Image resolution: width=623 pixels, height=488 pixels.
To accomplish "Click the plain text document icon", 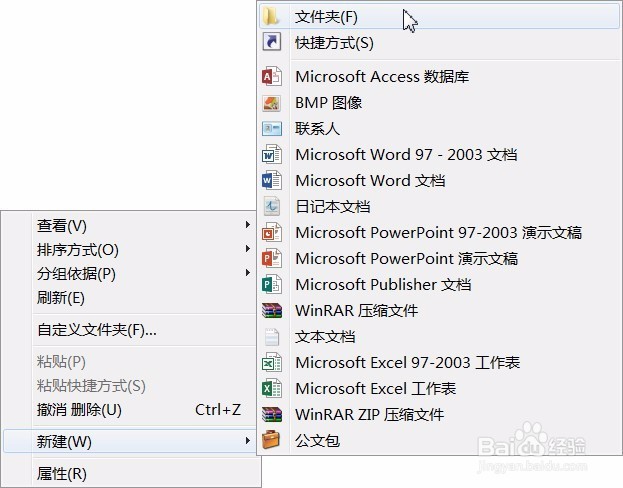I will [x=272, y=337].
